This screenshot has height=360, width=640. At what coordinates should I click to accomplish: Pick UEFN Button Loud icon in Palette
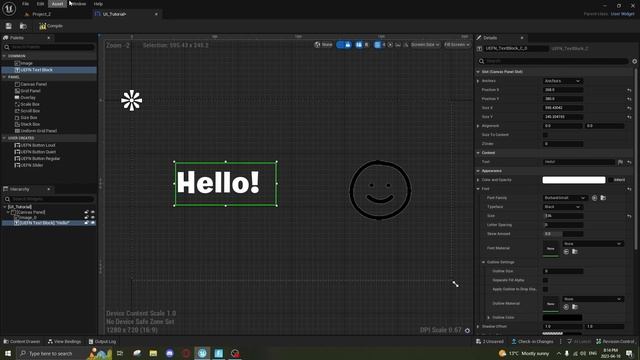coord(17,145)
